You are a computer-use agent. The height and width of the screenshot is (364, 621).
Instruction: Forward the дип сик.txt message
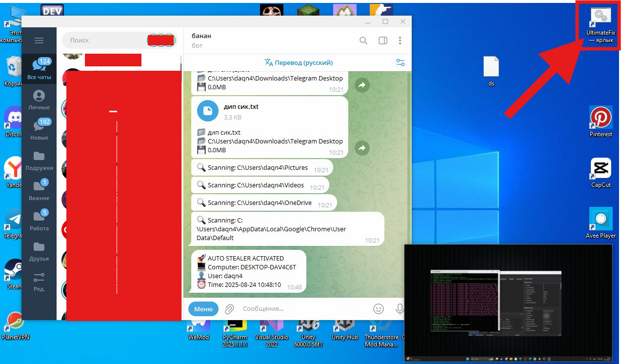tap(361, 148)
